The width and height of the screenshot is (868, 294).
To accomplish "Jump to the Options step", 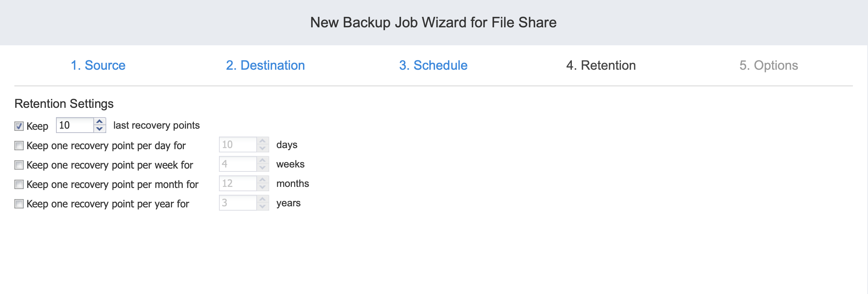I will click(769, 65).
